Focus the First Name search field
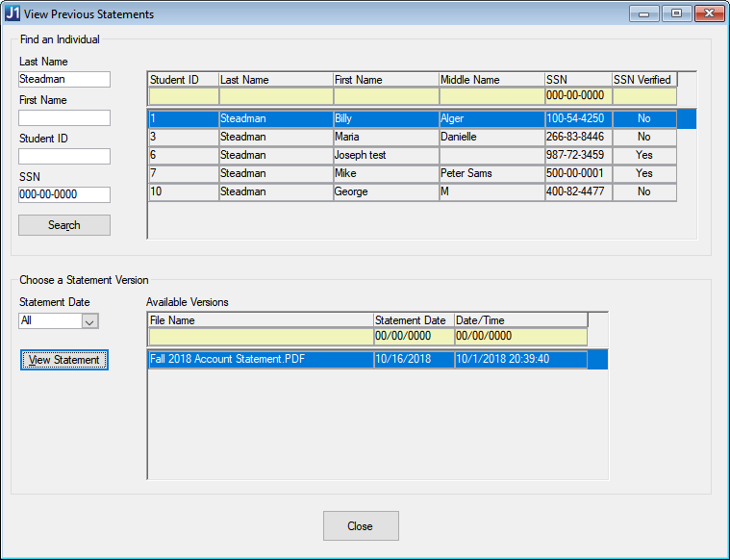This screenshot has width=730, height=560. pyautogui.click(x=64, y=118)
